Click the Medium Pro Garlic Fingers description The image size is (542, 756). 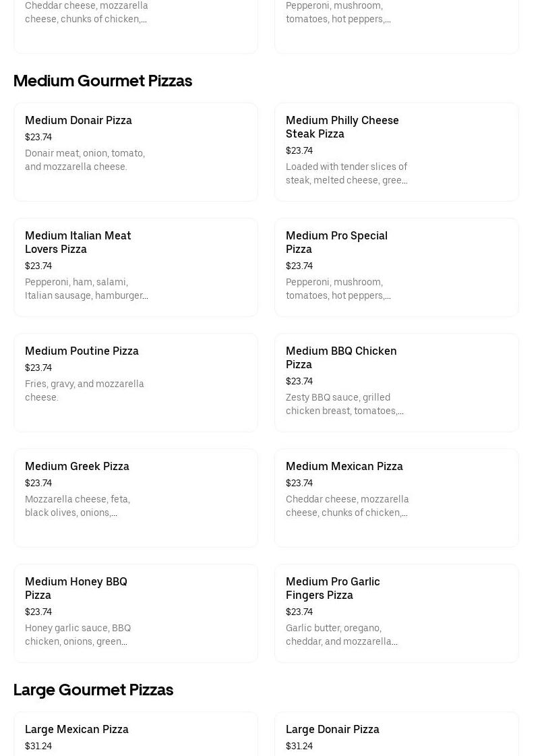click(x=341, y=635)
